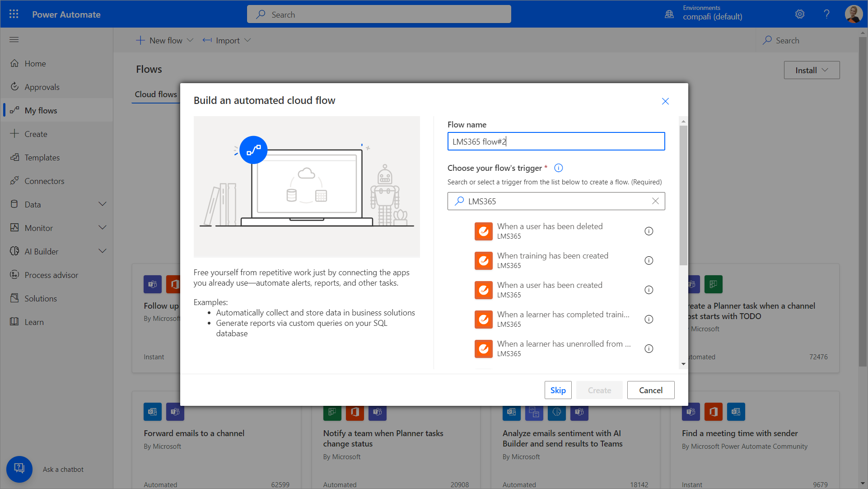Open the app launcher waffle icon

(x=14, y=14)
